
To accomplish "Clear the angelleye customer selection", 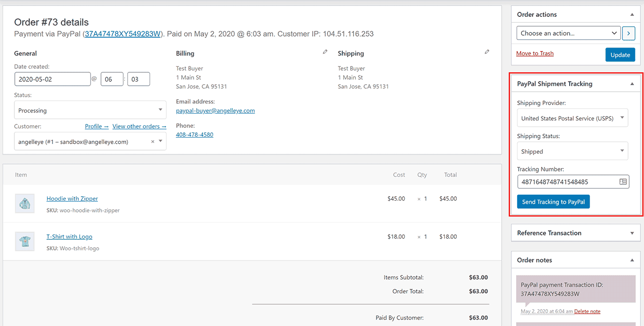I will tap(153, 142).
